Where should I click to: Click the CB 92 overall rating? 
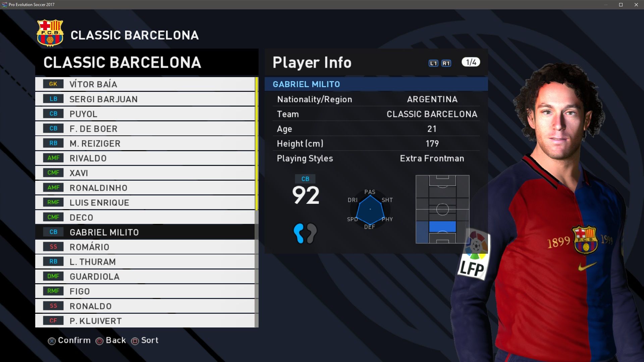pyautogui.click(x=305, y=190)
